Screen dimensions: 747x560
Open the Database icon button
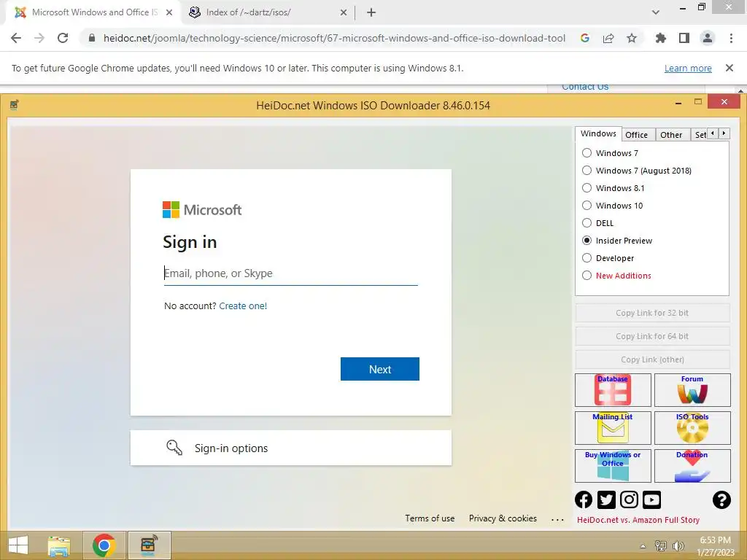pos(613,389)
